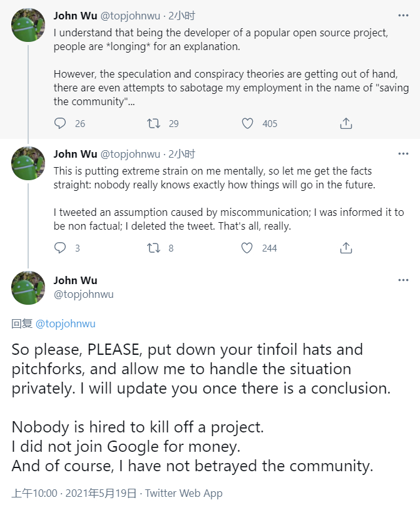
Task: Expand more options on the main tweet
Action: click(403, 280)
